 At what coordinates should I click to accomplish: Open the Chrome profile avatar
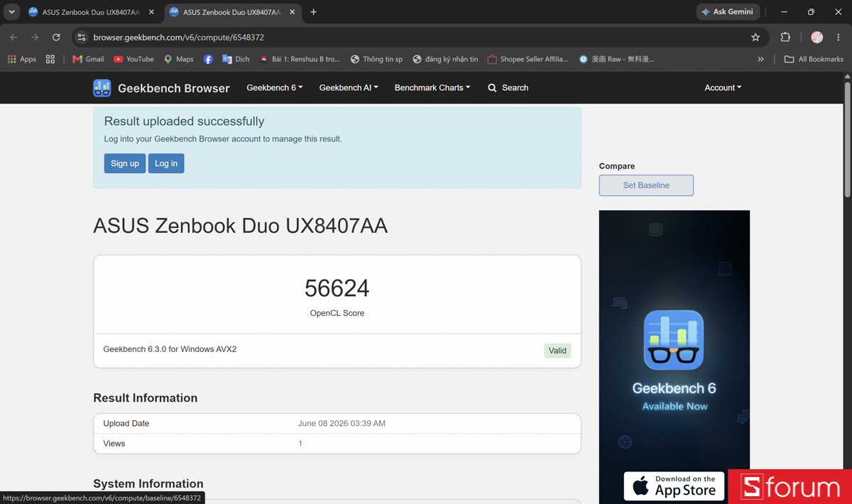click(817, 37)
